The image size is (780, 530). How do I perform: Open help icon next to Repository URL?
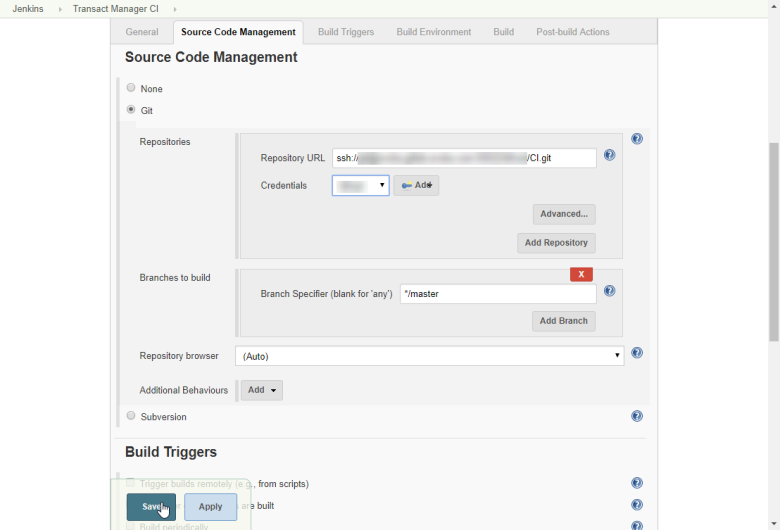pyautogui.click(x=609, y=155)
